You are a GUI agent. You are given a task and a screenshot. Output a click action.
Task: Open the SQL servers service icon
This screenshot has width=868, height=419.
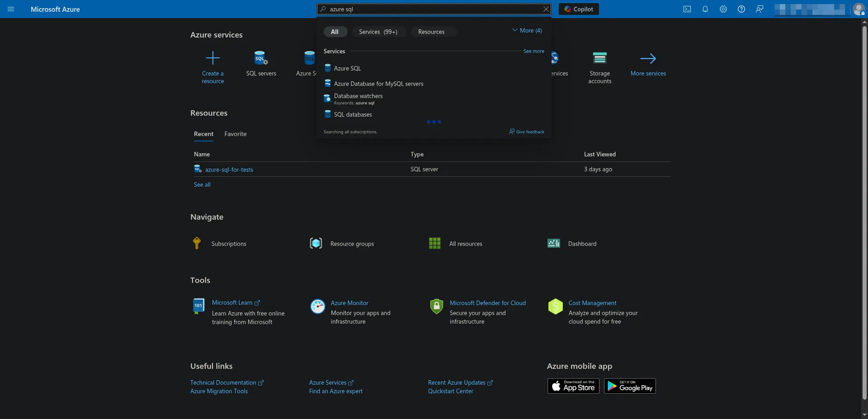click(x=261, y=58)
